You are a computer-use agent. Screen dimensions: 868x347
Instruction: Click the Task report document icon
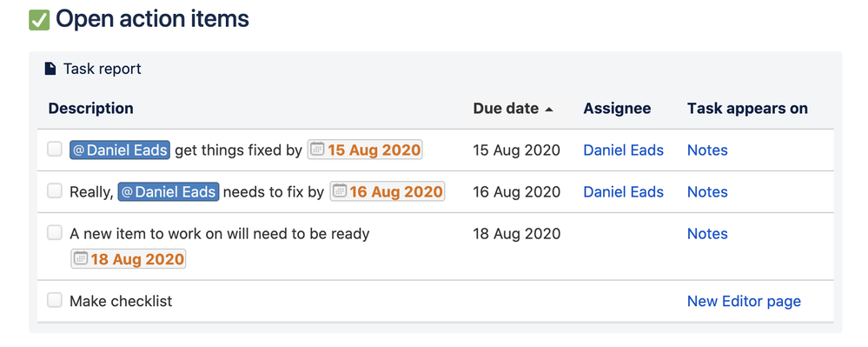coord(50,69)
